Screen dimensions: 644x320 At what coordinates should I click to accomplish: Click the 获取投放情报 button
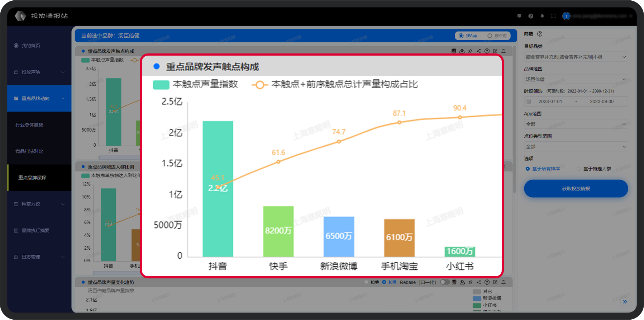click(576, 189)
